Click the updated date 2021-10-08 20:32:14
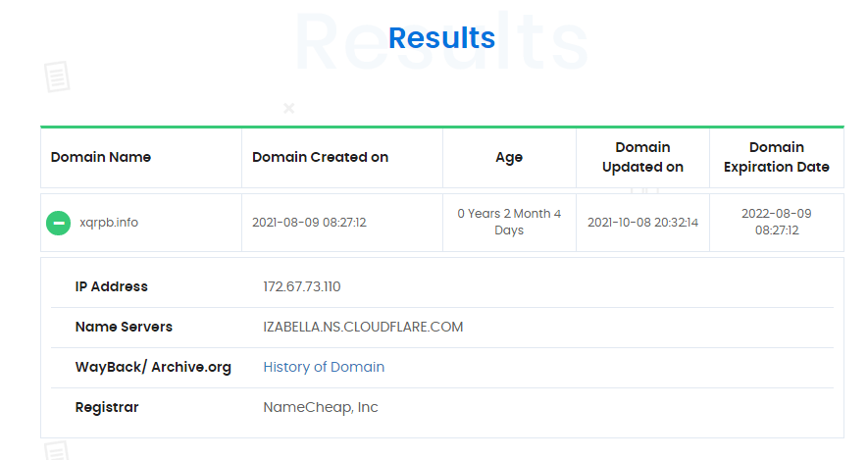868x460 pixels. 642,223
